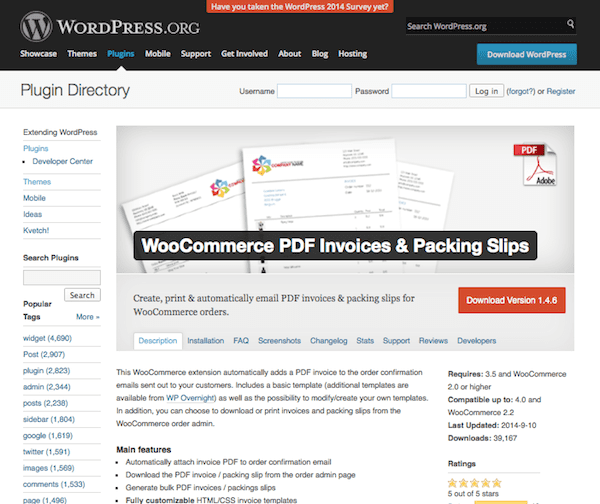Viewport: 600px width, 504px height.
Task: Open the Kvetch! sidebar link
Action: pyautogui.click(x=36, y=230)
